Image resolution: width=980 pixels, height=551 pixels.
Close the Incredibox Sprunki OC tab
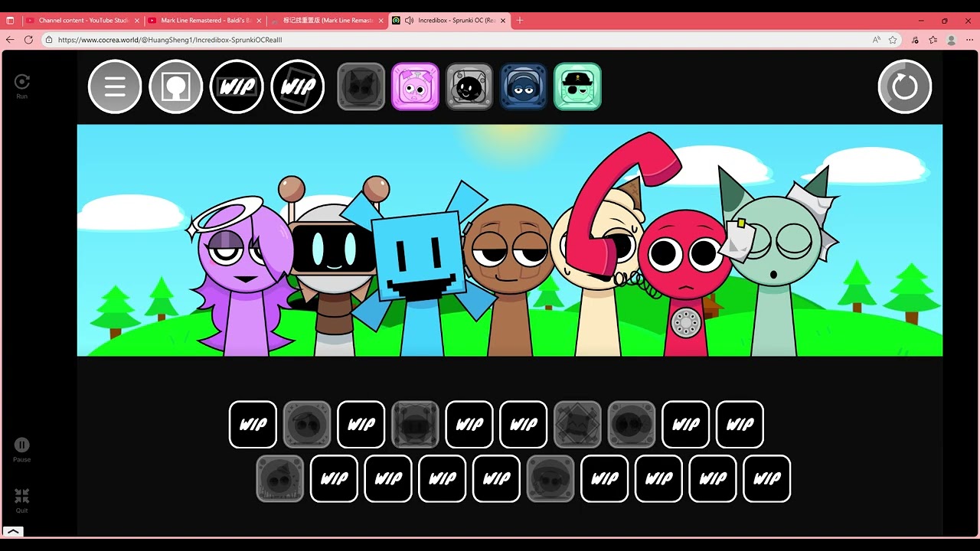click(503, 21)
